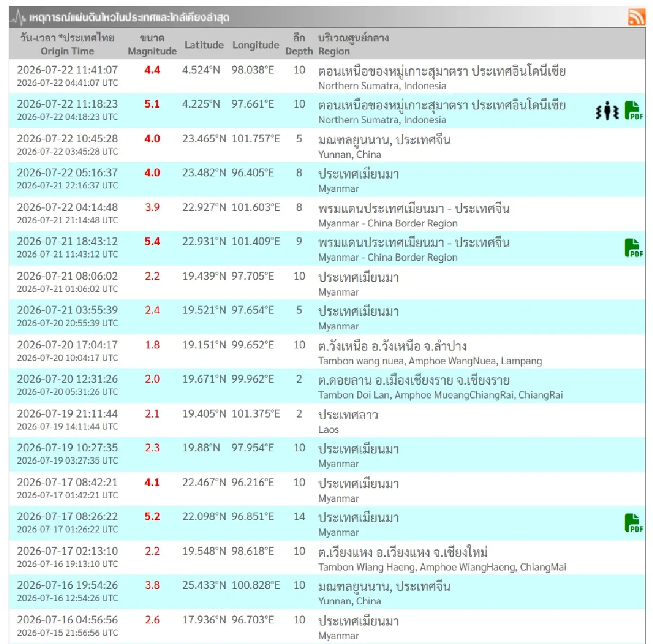Open event at 2026-07-22 05:16:37
The image size is (653, 644).
pos(67,173)
